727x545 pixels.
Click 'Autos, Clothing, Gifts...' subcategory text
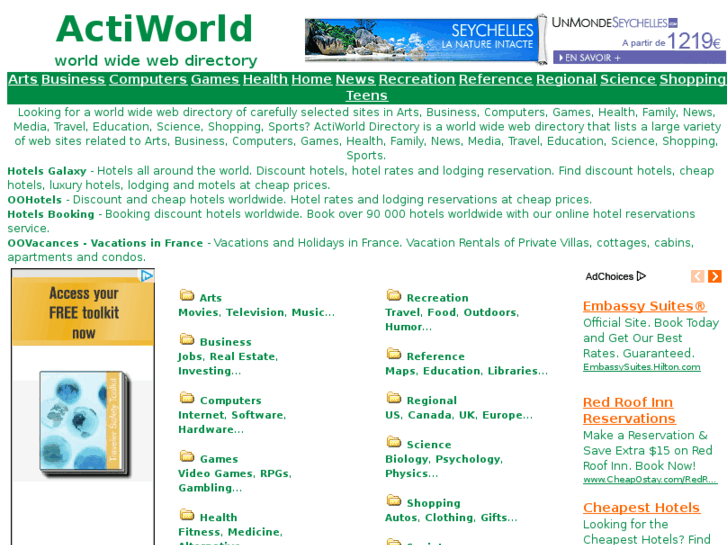point(451,518)
